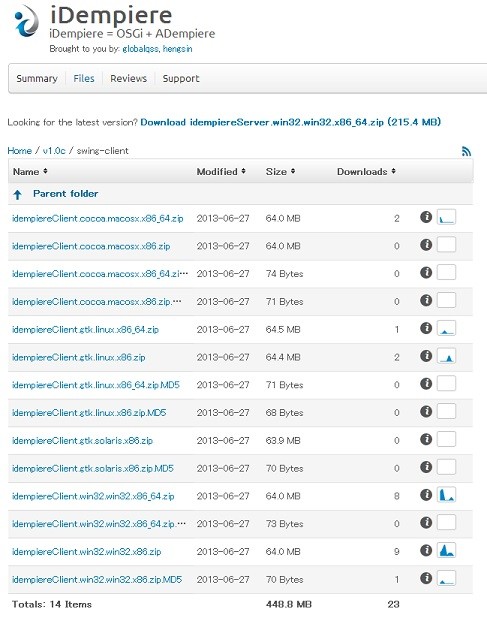This screenshot has height=624, width=487.
Task: Switch to the Reviews tab
Action: [129, 78]
